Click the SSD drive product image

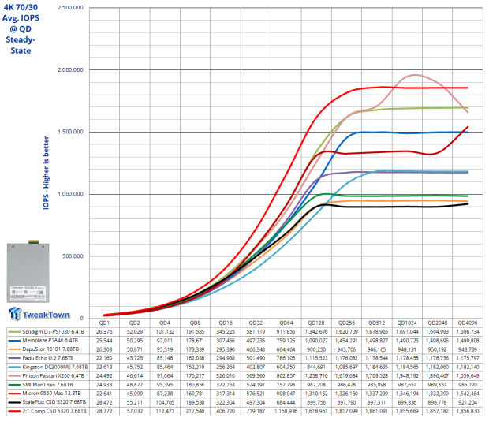click(39, 271)
